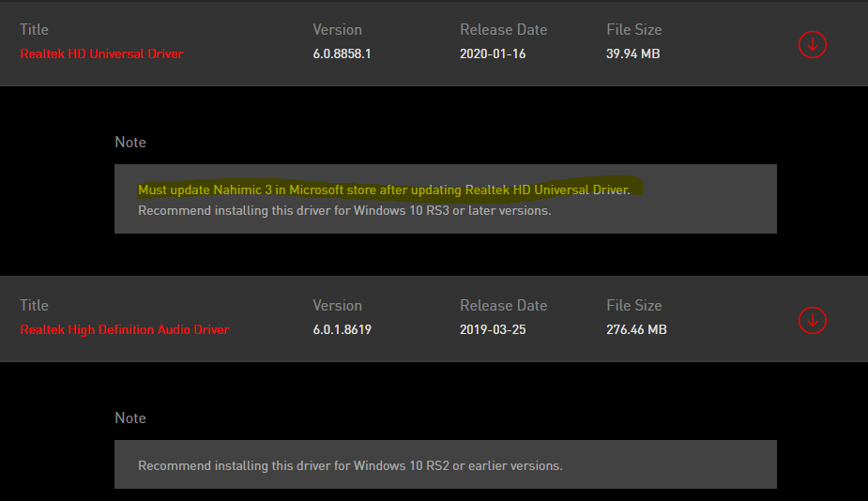Select the release date 2020-01-16

tap(493, 53)
